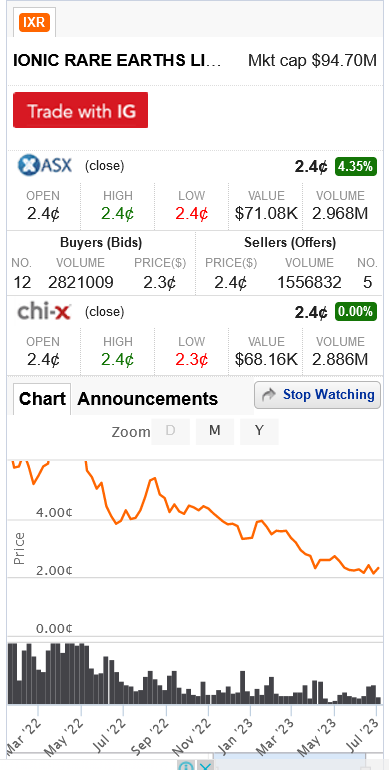The image size is (389, 770).
Task: Select the Y zoom option
Action: 259,431
